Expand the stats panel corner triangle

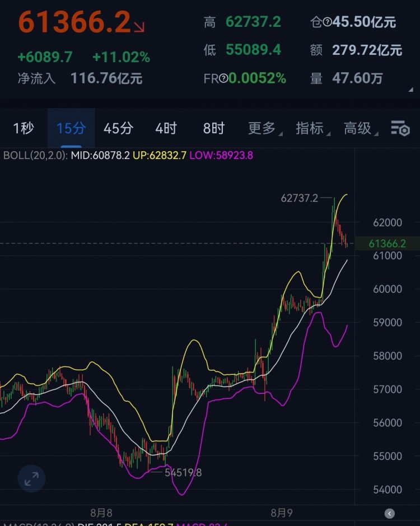[x=410, y=90]
